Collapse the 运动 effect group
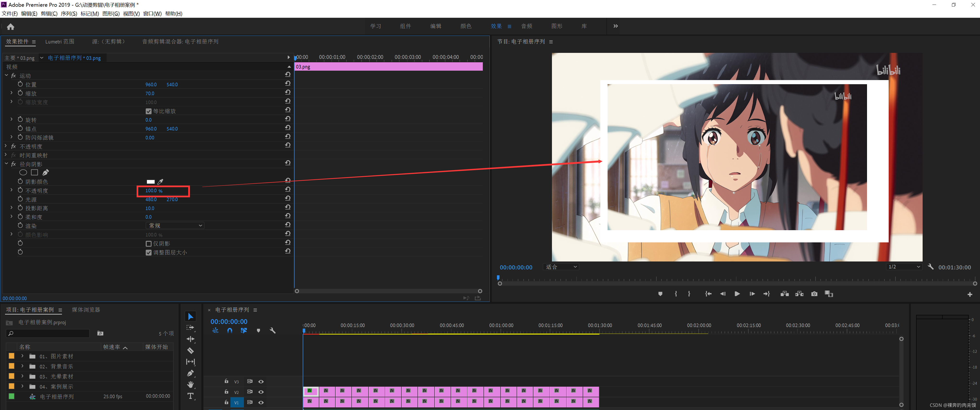Viewport: 980px width, 410px height. 6,75
